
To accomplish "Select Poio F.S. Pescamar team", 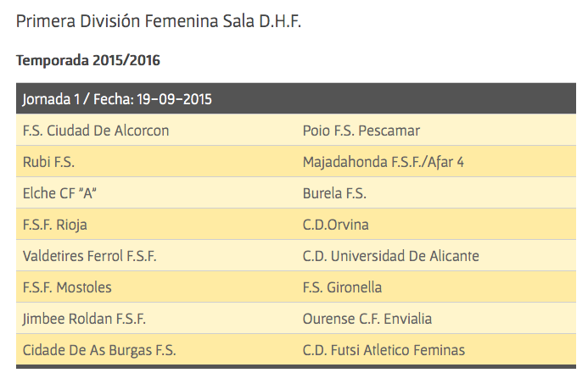I will click(x=361, y=131).
